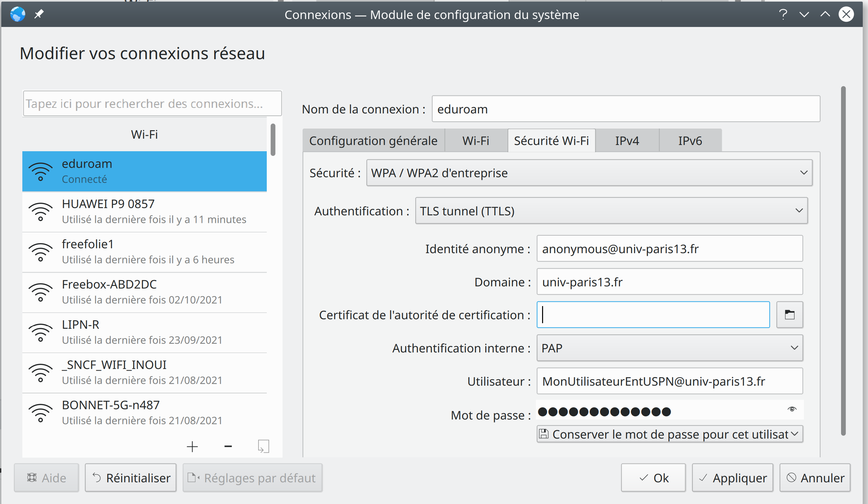Click the help question mark in titlebar
The height and width of the screenshot is (504, 868).
click(783, 14)
